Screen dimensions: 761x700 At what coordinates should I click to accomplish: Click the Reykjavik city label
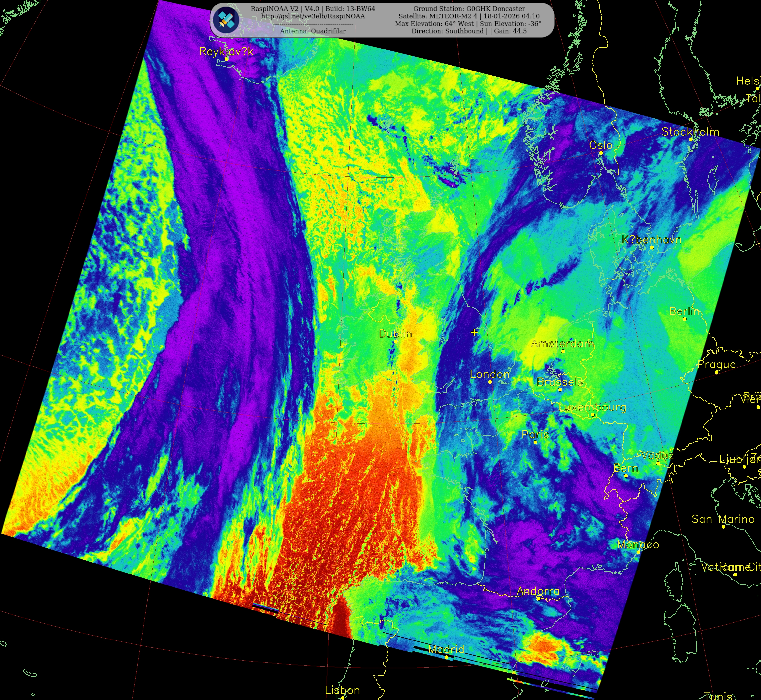pyautogui.click(x=226, y=51)
